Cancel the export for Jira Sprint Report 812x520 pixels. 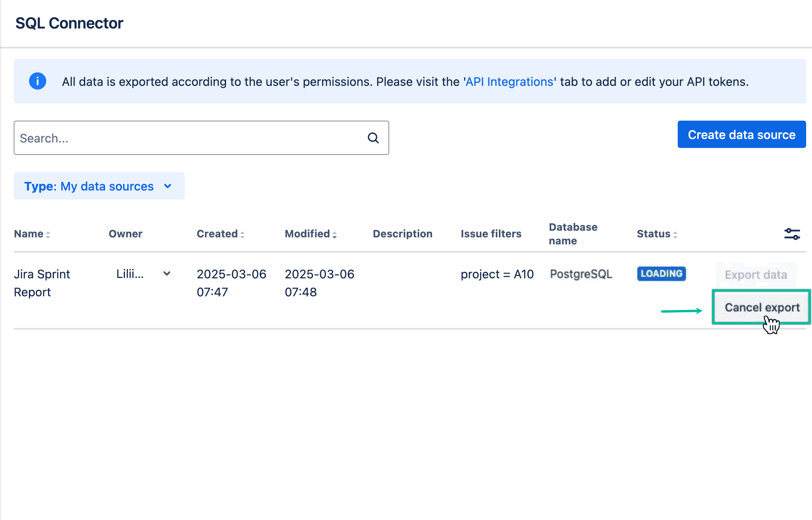click(762, 307)
